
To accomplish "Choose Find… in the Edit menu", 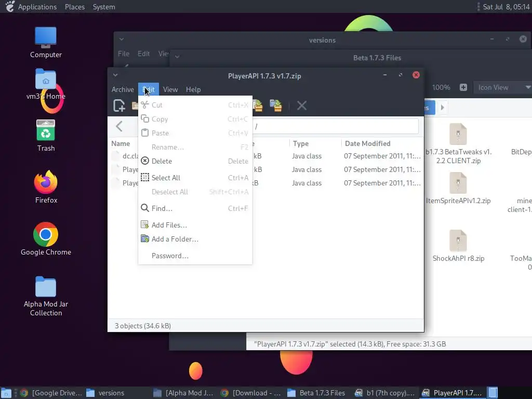I will [x=195, y=208].
